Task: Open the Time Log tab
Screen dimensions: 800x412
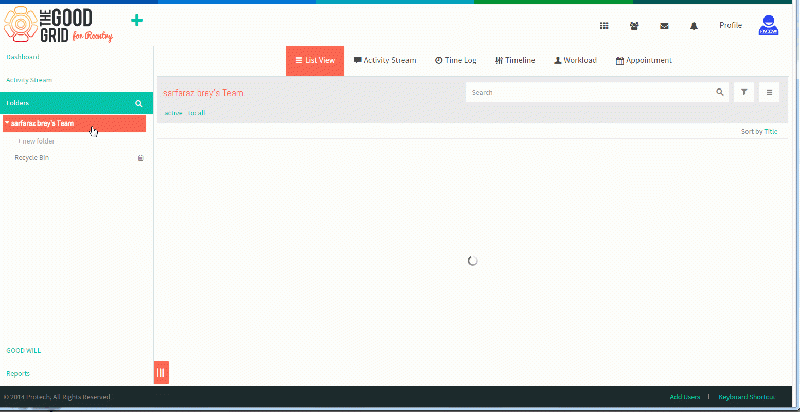Action: click(456, 61)
